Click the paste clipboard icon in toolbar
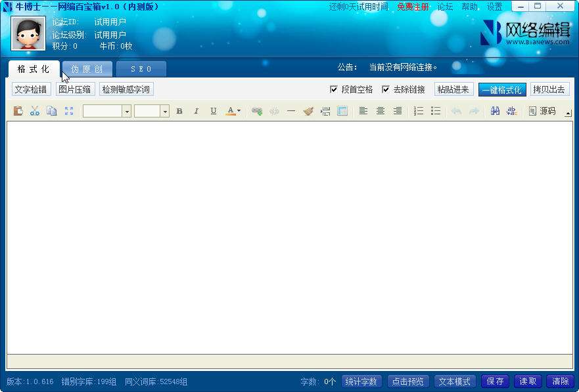 click(x=18, y=110)
